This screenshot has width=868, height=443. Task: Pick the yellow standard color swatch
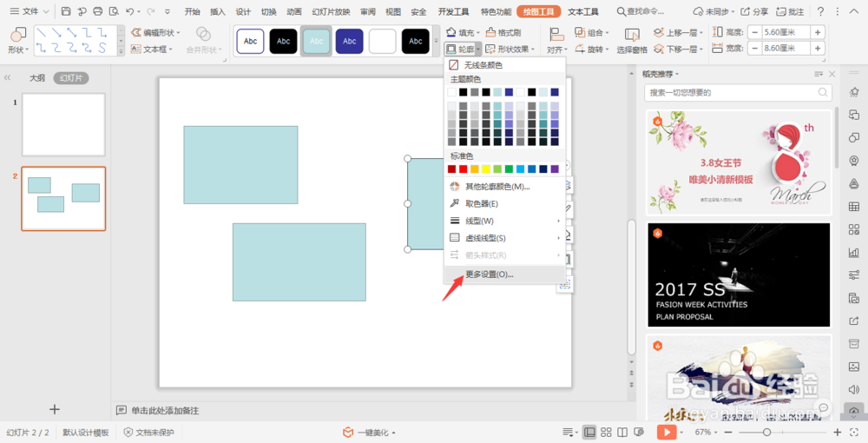pyautogui.click(x=486, y=169)
